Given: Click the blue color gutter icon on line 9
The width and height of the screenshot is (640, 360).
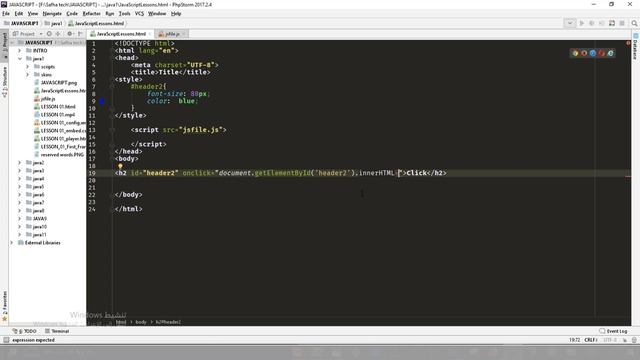Looking at the screenshot, I should pos(102,101).
